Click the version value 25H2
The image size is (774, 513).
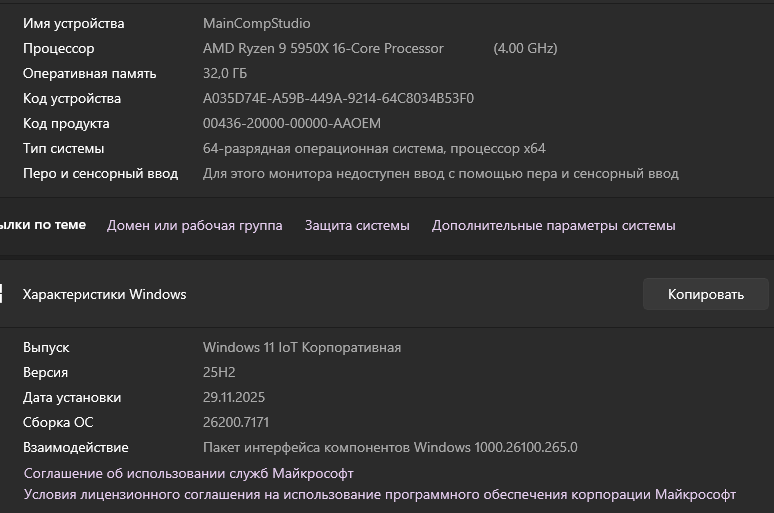click(x=220, y=372)
